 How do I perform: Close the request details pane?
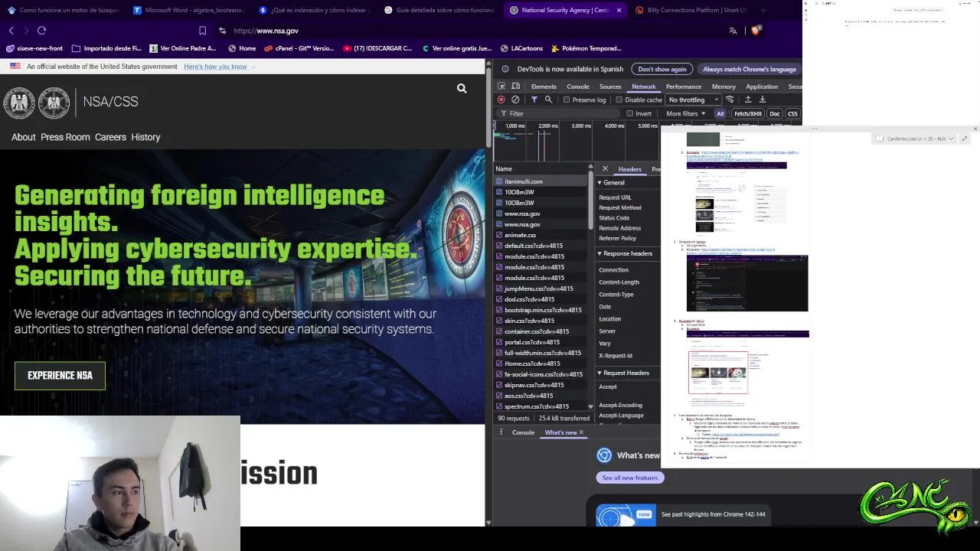coord(605,168)
